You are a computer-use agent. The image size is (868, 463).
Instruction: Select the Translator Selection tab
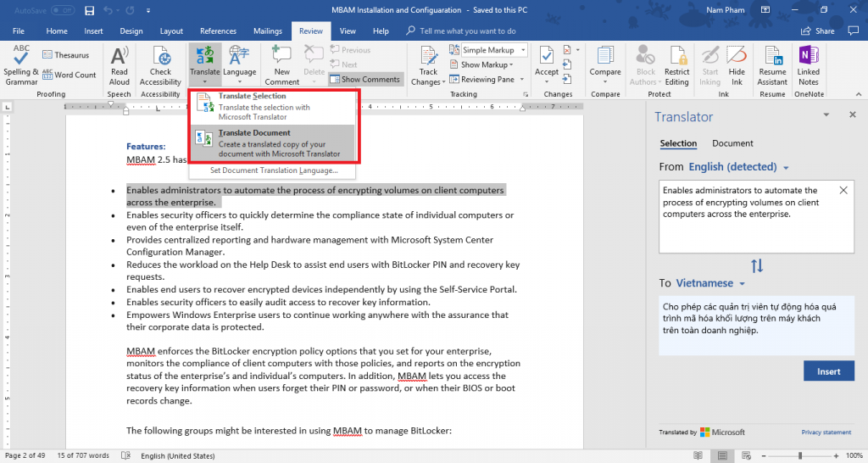(x=678, y=143)
